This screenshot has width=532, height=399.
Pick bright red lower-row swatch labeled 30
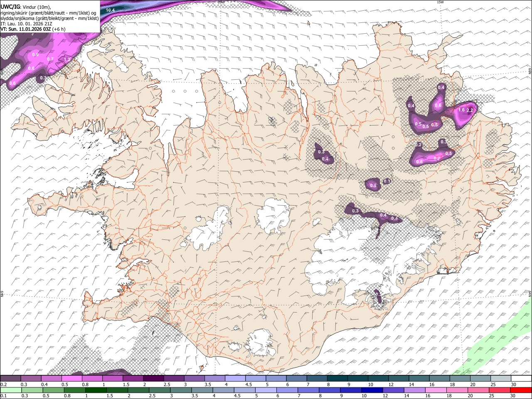pos(521,390)
